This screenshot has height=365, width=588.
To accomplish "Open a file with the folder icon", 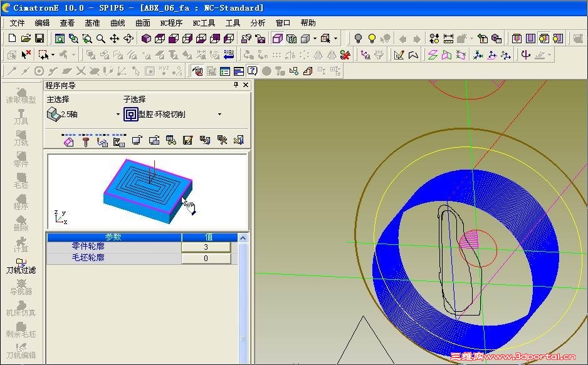I will tap(26, 38).
